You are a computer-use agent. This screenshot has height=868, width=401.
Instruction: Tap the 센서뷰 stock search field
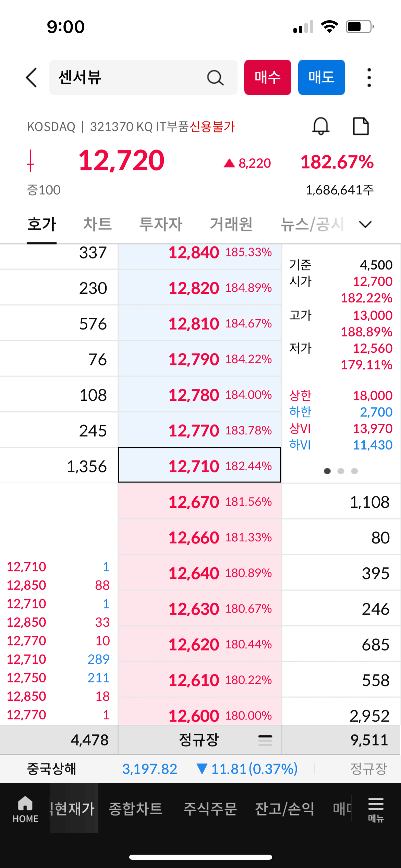coord(143,77)
